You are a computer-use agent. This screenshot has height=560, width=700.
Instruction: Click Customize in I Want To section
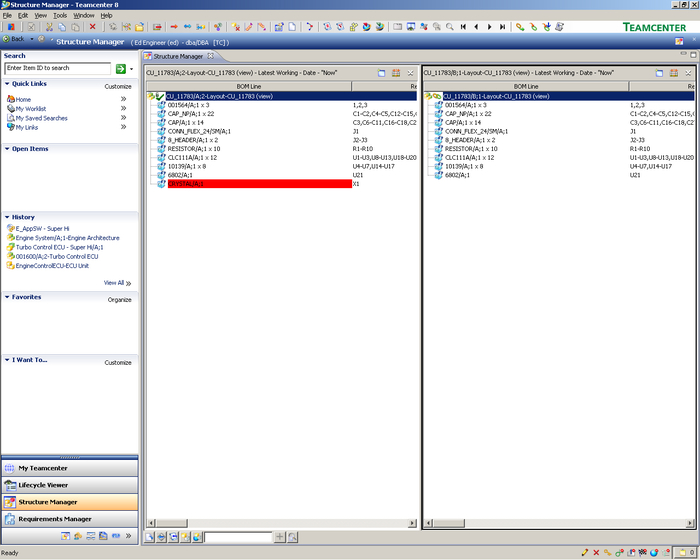[x=118, y=363]
